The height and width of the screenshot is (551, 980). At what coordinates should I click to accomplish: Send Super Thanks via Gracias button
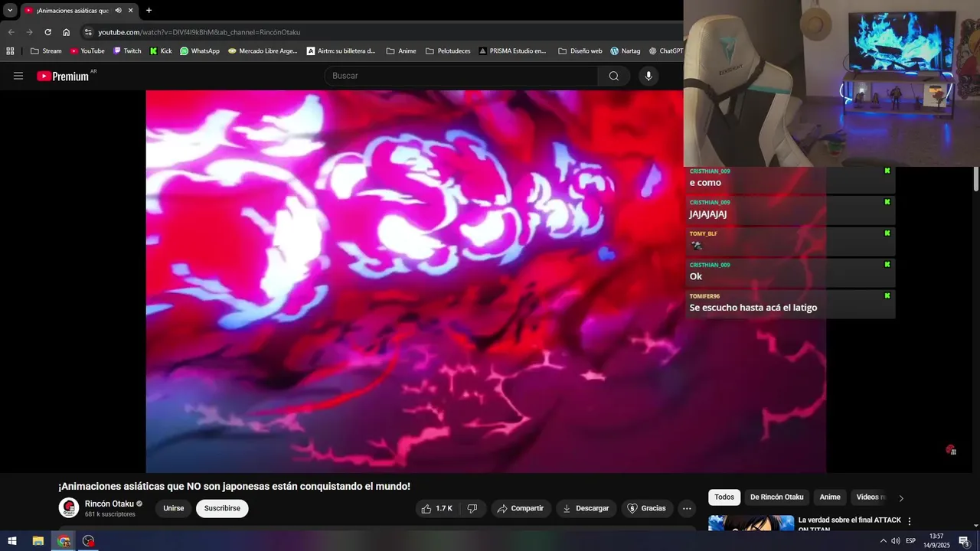click(x=646, y=508)
